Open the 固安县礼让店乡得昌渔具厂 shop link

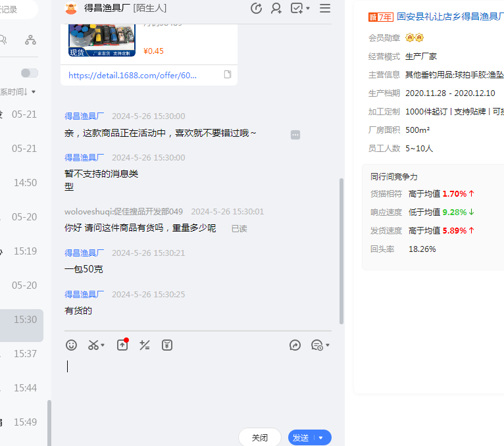click(x=450, y=17)
